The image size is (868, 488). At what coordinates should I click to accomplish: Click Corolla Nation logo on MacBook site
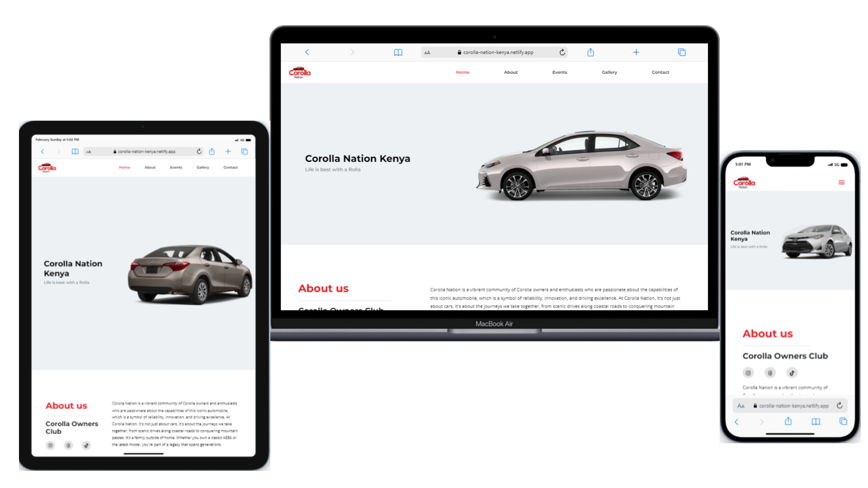tap(300, 72)
